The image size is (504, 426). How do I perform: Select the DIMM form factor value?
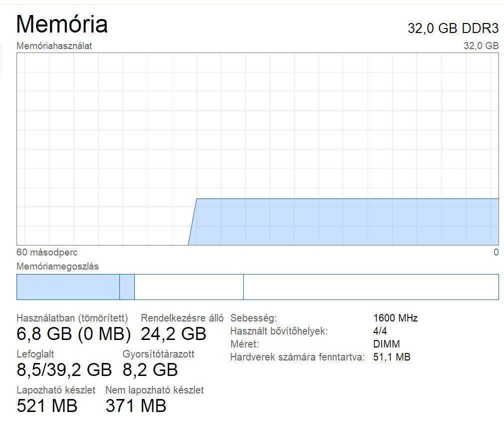pyautogui.click(x=386, y=344)
